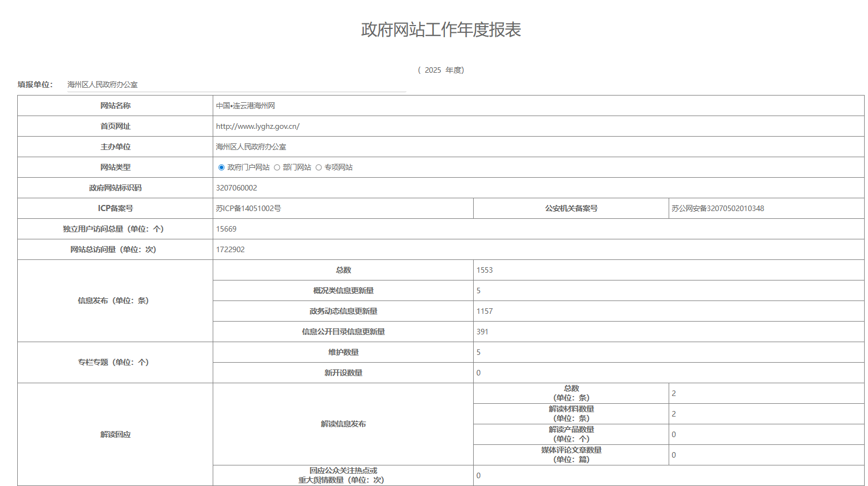868x486 pixels.
Task: Open the homepage link www.lyghz.gov.cn
Action: [x=257, y=126]
